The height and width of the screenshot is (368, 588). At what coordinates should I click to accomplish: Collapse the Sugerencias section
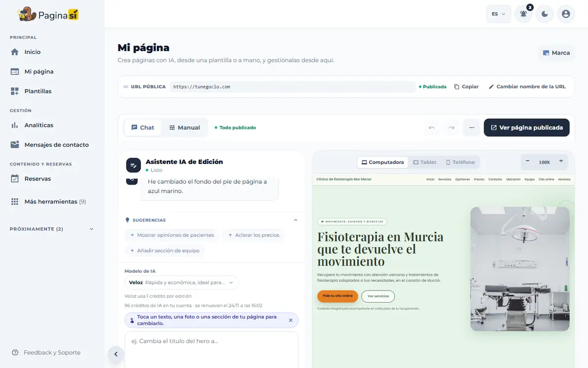point(295,220)
